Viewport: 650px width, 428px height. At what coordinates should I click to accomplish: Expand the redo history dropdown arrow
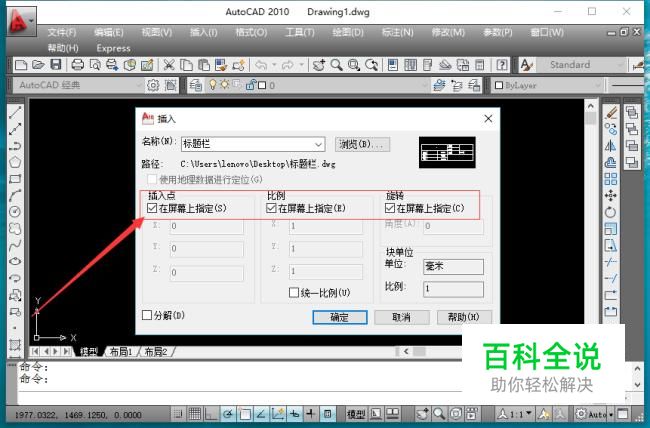(x=301, y=65)
